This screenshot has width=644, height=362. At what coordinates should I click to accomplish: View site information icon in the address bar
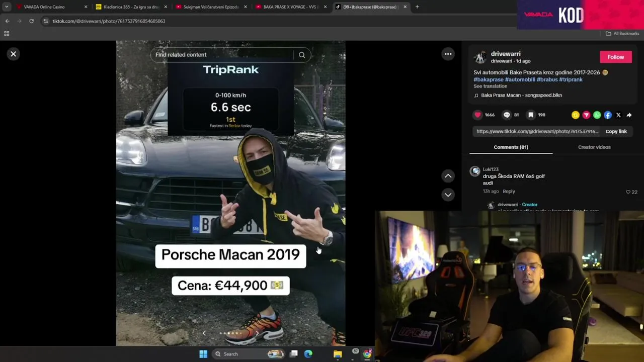(46, 21)
